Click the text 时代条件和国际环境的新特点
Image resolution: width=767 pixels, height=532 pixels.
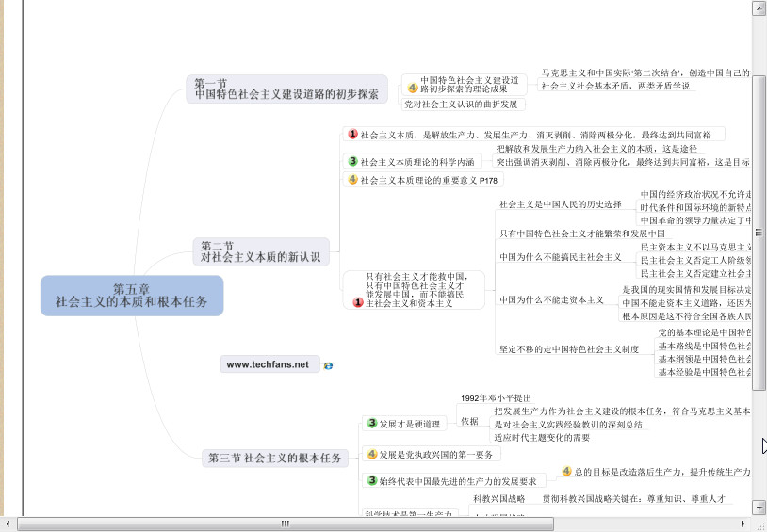(695, 207)
